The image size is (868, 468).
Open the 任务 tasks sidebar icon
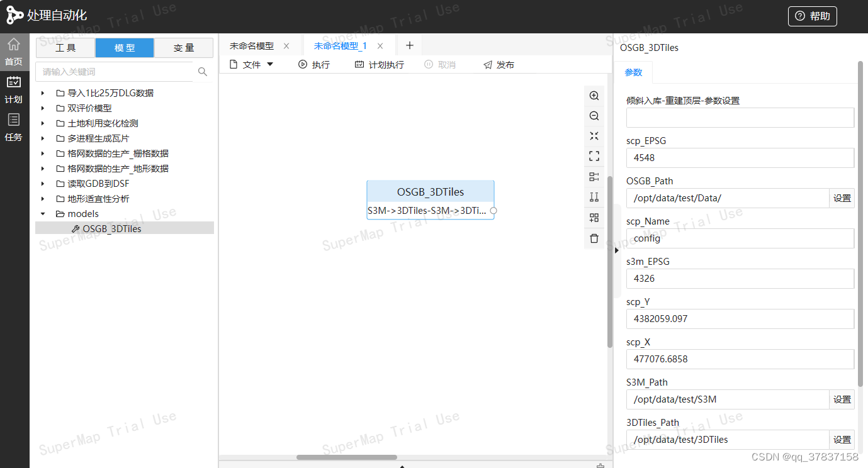(x=14, y=127)
